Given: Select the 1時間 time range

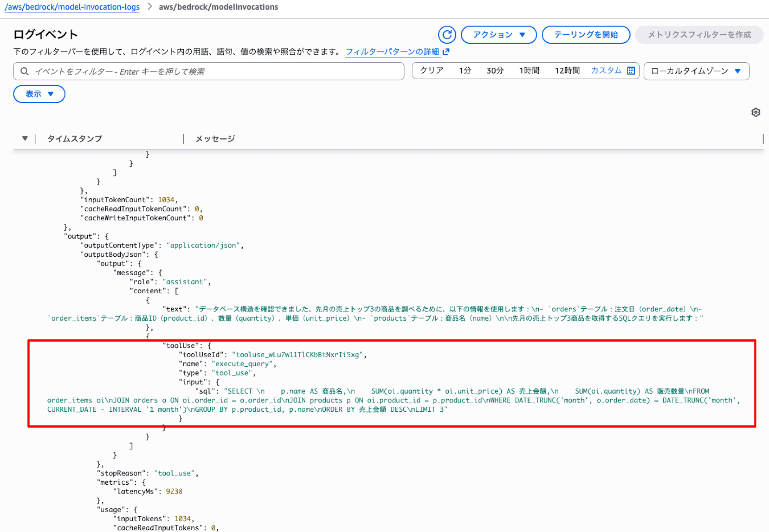Looking at the screenshot, I should pyautogui.click(x=529, y=71).
